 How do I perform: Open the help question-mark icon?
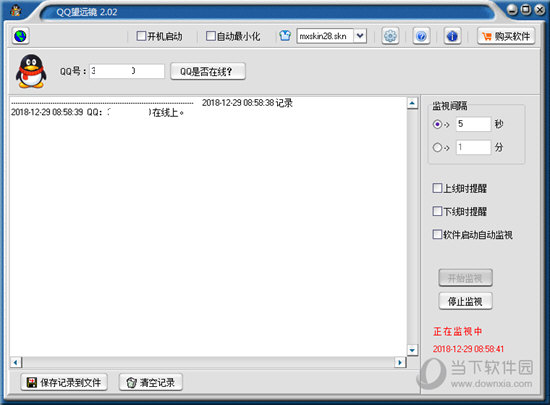pyautogui.click(x=421, y=36)
